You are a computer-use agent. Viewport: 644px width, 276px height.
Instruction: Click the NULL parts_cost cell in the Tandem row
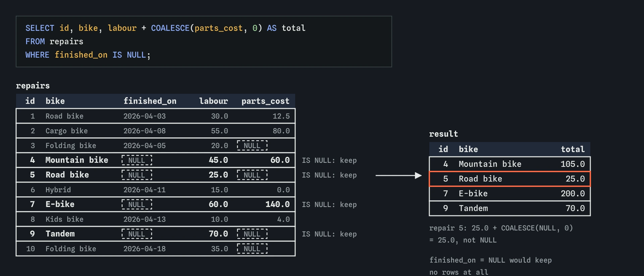tap(252, 234)
